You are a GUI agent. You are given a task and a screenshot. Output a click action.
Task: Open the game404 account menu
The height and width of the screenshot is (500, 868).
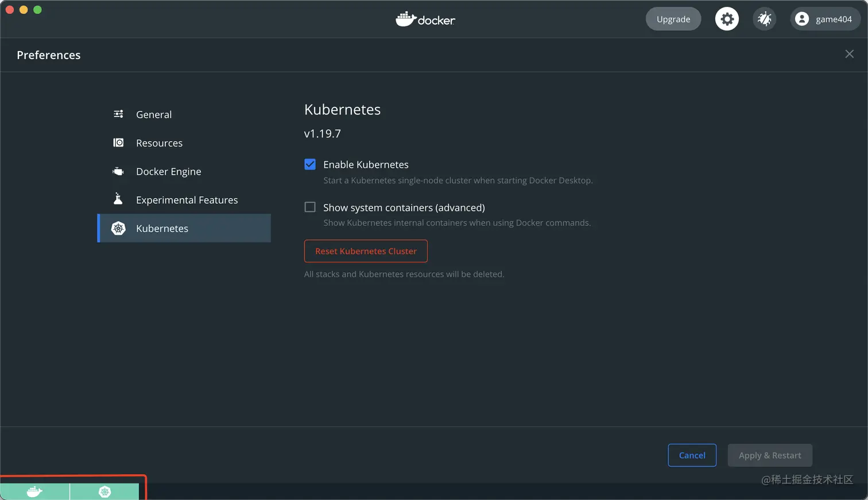click(x=825, y=18)
